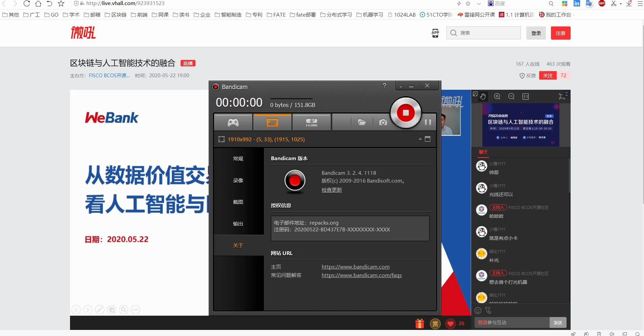Open Google Translate extension icon

point(590,3)
